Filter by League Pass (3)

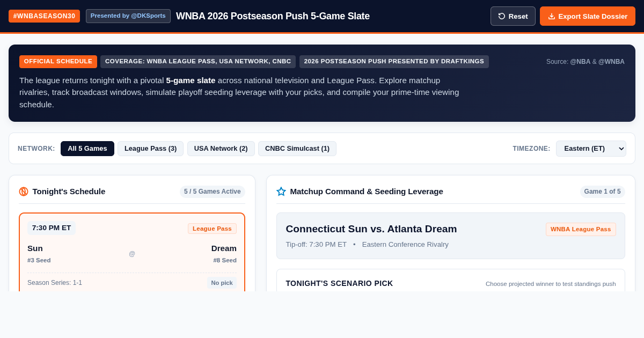click(x=150, y=149)
